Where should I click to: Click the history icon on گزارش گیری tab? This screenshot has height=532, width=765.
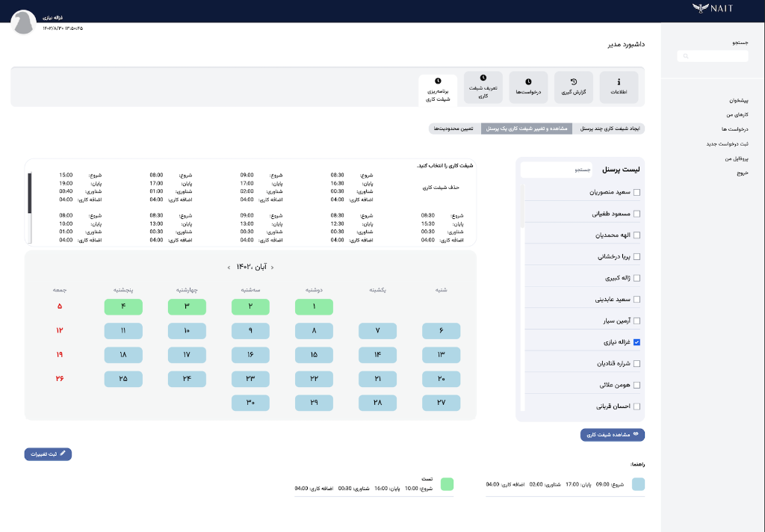pos(574,82)
